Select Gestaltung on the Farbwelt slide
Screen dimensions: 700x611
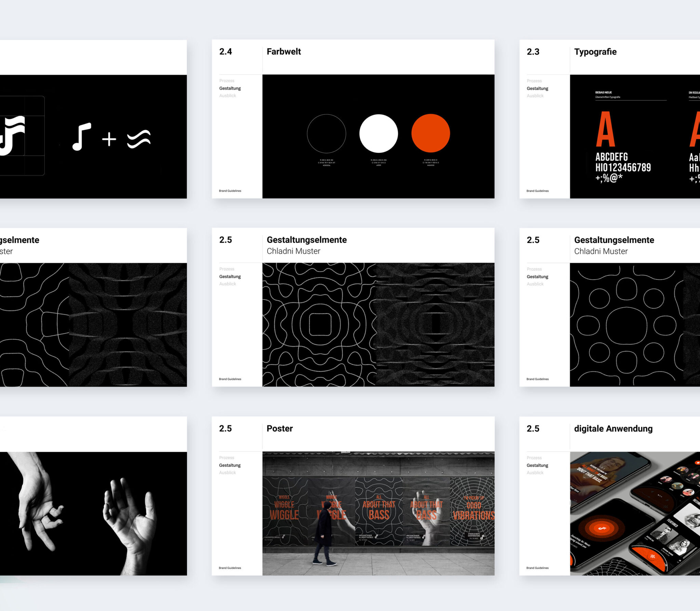coord(230,88)
